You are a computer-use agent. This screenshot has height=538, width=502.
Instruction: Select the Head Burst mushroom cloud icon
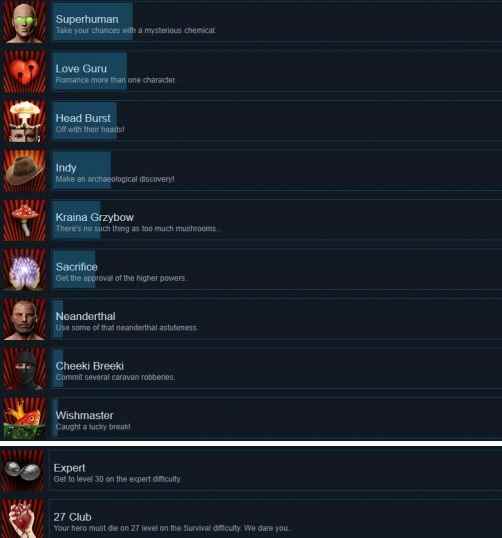[x=24, y=121]
